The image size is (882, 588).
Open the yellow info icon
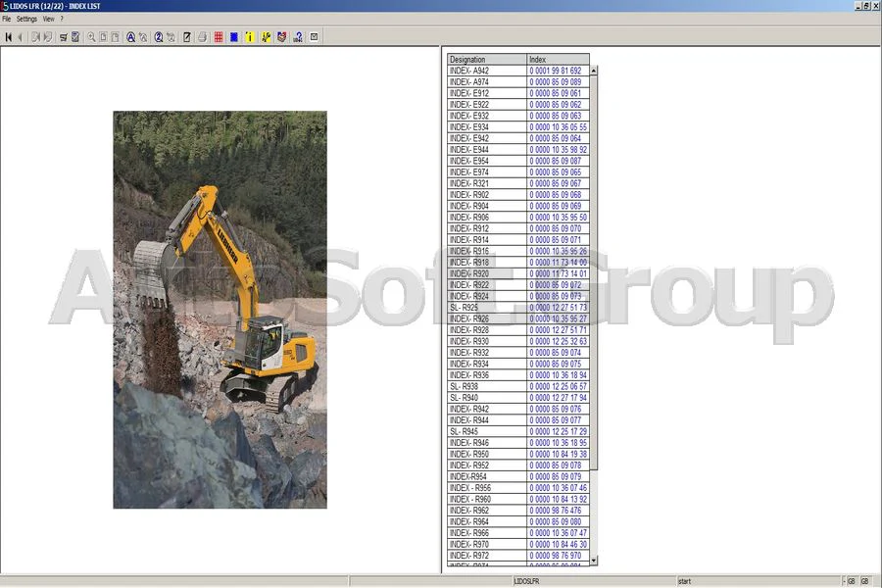point(248,36)
